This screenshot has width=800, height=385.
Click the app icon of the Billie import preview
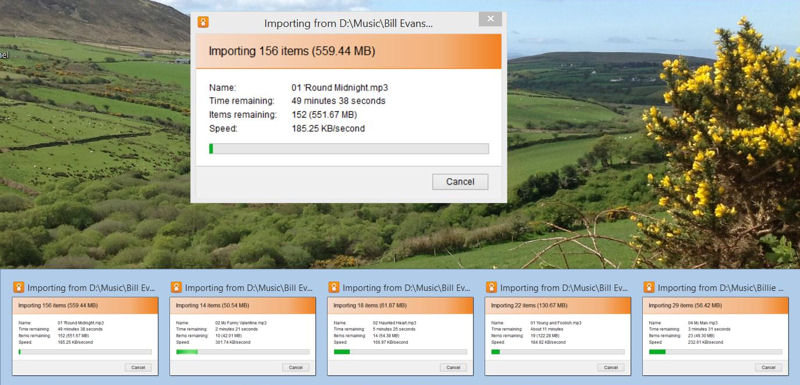[x=648, y=287]
